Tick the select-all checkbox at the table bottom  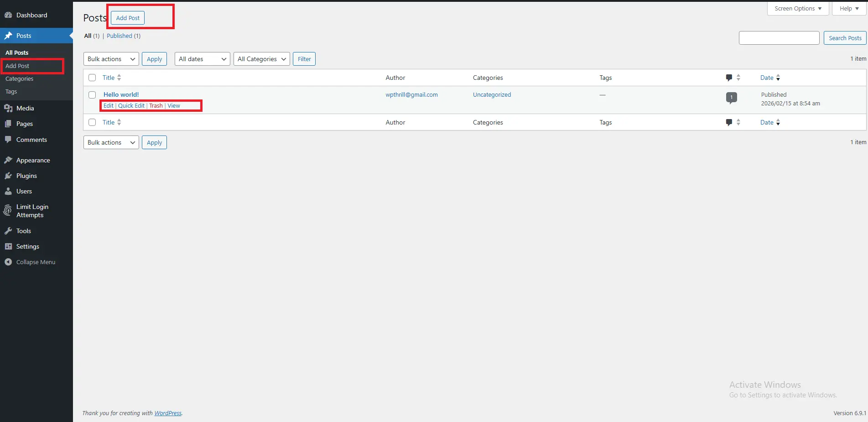pos(92,122)
